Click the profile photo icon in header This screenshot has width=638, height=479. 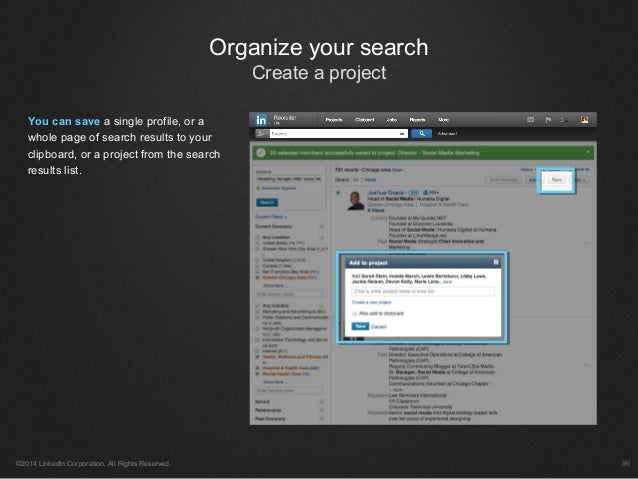584,120
